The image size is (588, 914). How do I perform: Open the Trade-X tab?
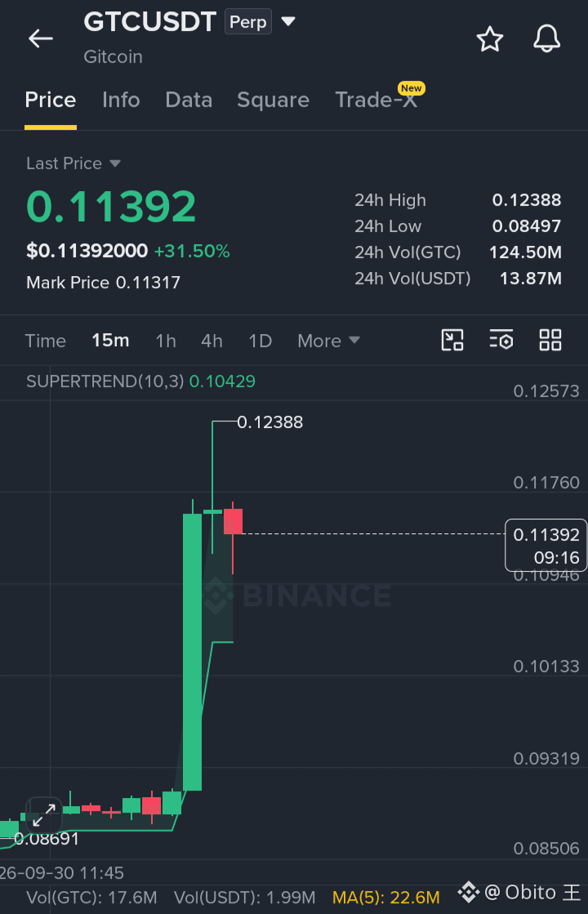(376, 100)
